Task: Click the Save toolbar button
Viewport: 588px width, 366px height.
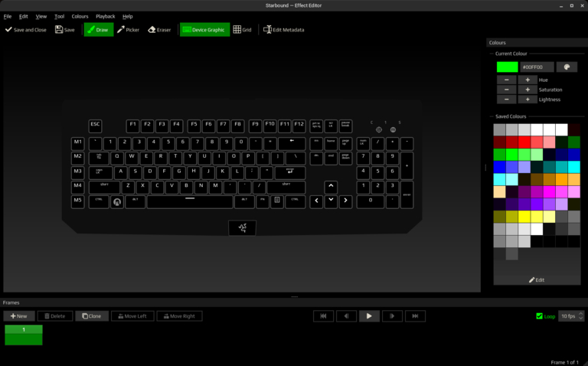Action: (x=65, y=30)
